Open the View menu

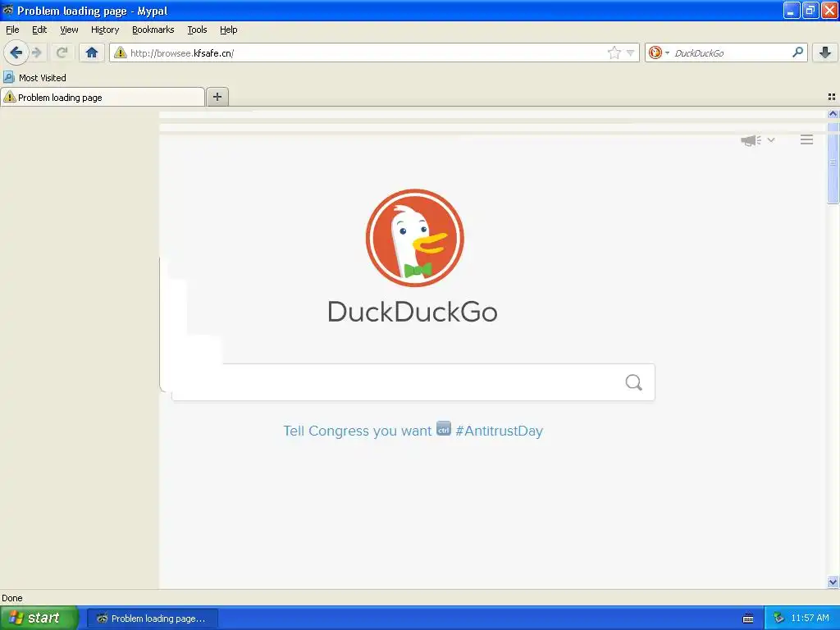click(x=69, y=30)
